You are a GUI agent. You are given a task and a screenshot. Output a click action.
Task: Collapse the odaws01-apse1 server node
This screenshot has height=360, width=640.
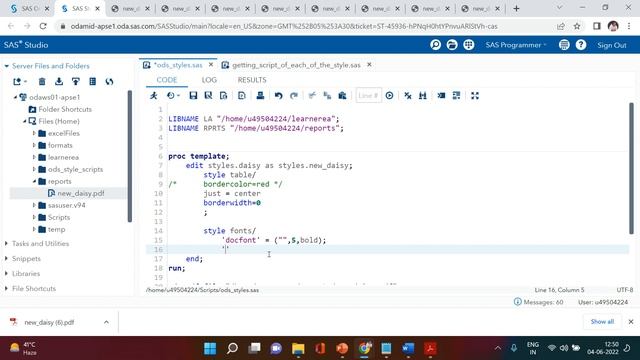[16, 97]
